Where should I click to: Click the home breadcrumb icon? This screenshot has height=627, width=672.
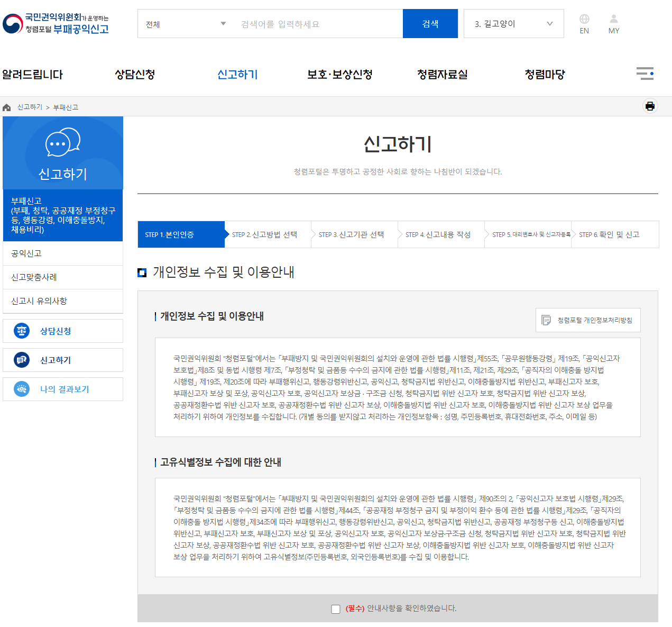(x=7, y=107)
